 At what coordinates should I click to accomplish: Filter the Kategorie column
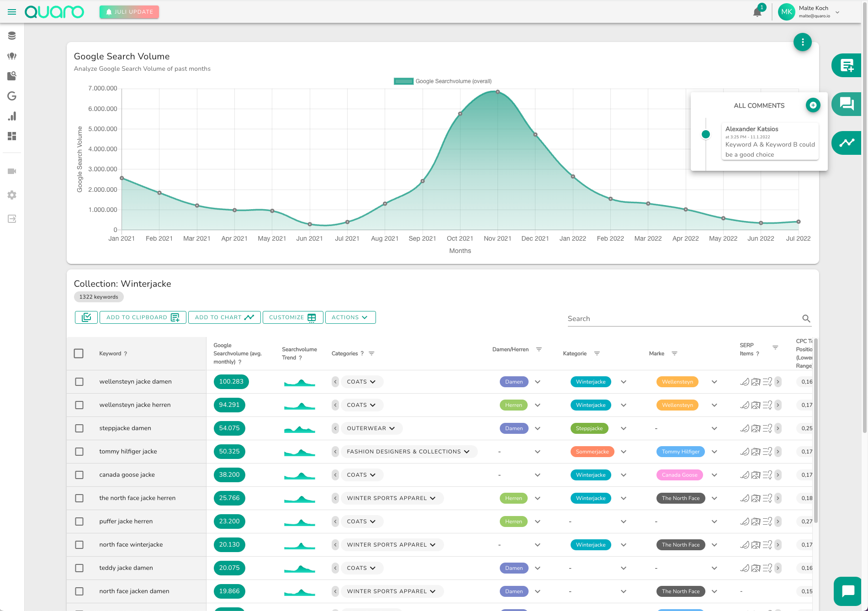coord(597,353)
